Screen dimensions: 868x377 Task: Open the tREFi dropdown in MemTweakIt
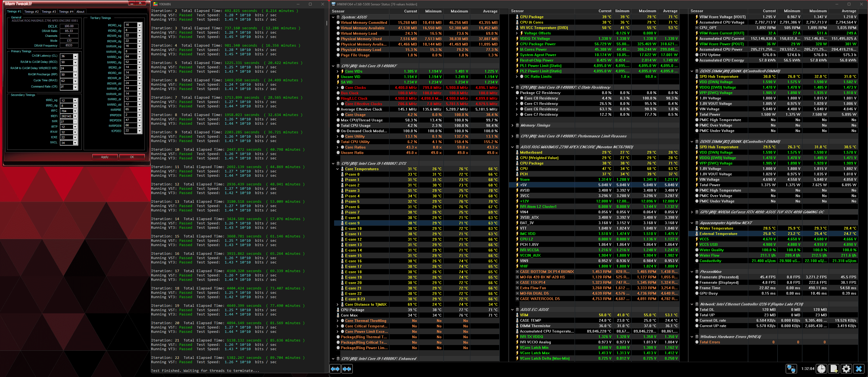(x=75, y=116)
